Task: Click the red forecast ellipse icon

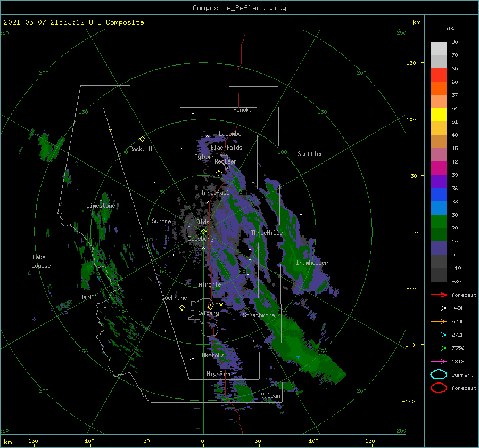Action: (439, 388)
